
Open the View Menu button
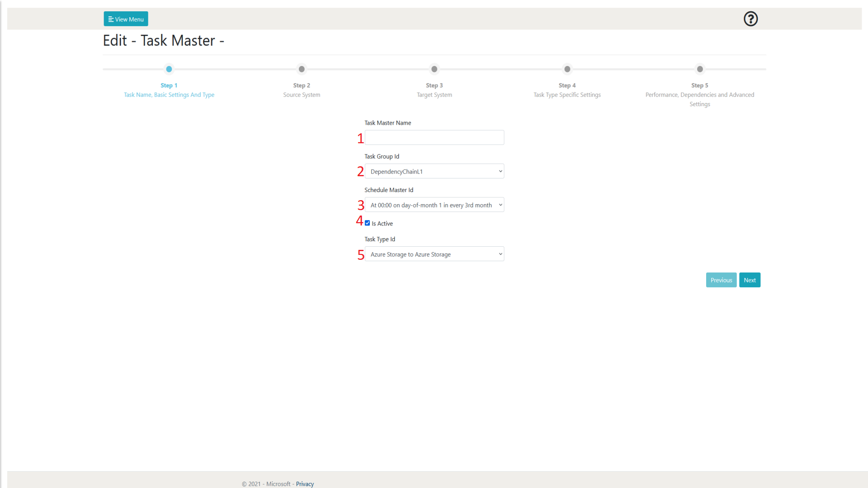tap(126, 19)
